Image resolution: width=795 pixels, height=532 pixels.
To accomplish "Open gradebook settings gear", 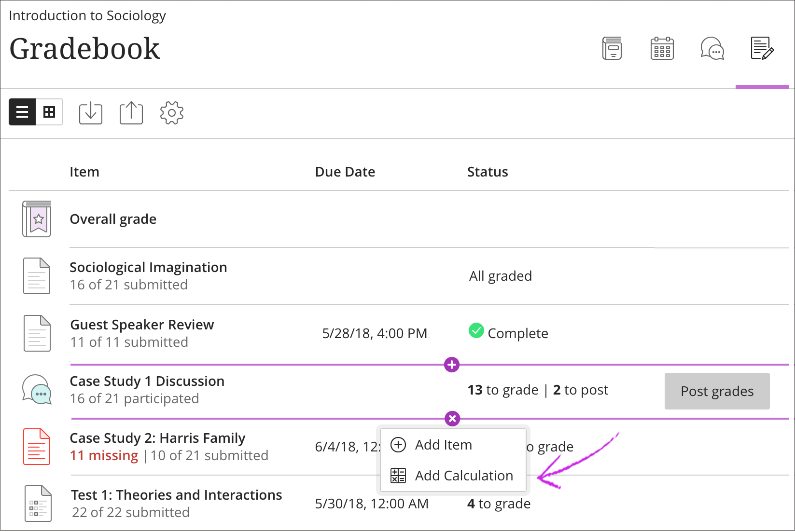I will [172, 113].
